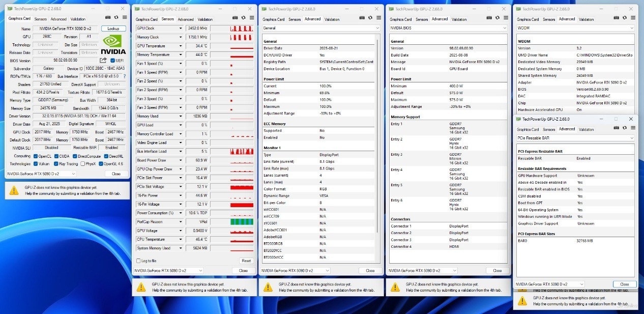
Task: Expand the Board Power Draw sensor dropdown arrow
Action: coord(180,160)
